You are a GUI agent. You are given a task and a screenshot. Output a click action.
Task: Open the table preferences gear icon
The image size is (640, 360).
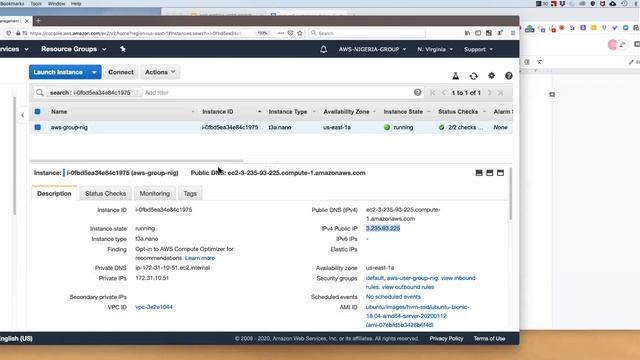pyautogui.click(x=491, y=76)
